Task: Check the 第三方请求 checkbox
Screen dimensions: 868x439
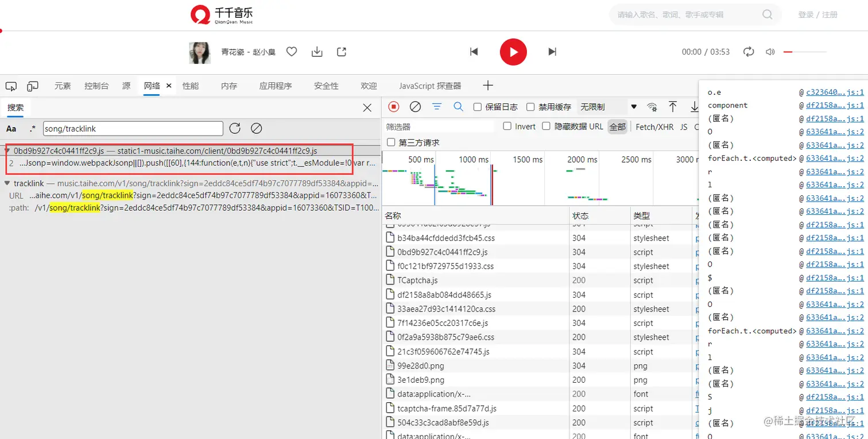Action: [x=391, y=142]
